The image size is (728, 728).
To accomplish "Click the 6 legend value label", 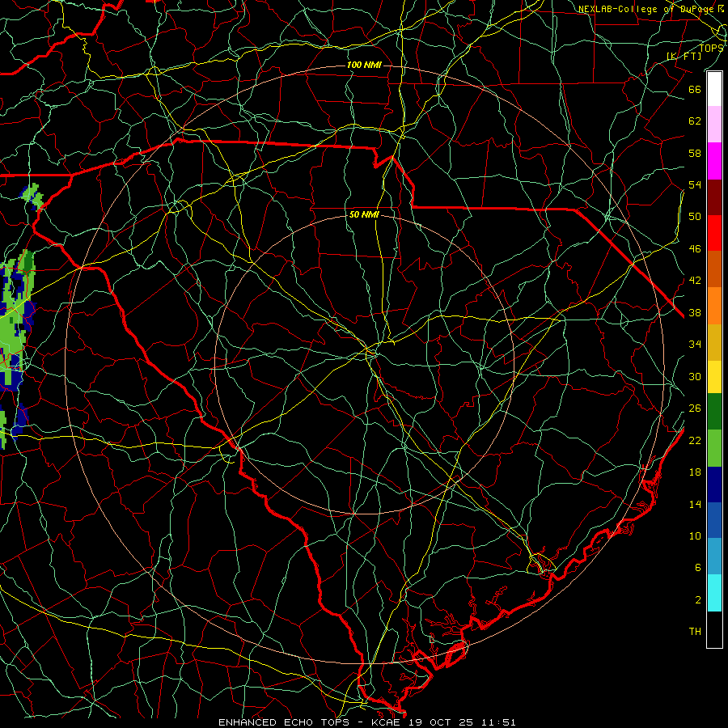I will pos(697,568).
